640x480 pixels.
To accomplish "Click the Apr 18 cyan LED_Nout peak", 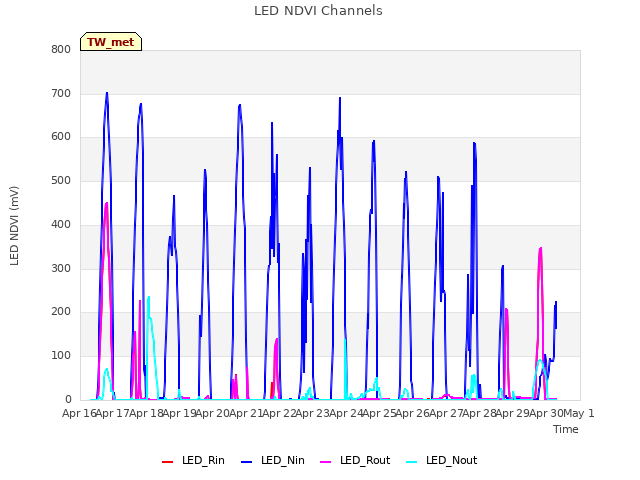I will pyautogui.click(x=149, y=297).
